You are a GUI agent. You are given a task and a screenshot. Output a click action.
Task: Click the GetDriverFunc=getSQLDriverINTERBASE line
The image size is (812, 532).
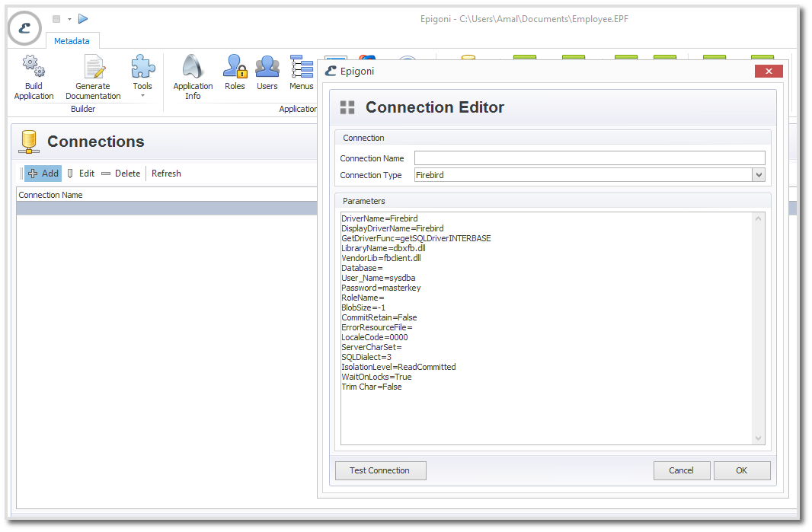pos(416,238)
